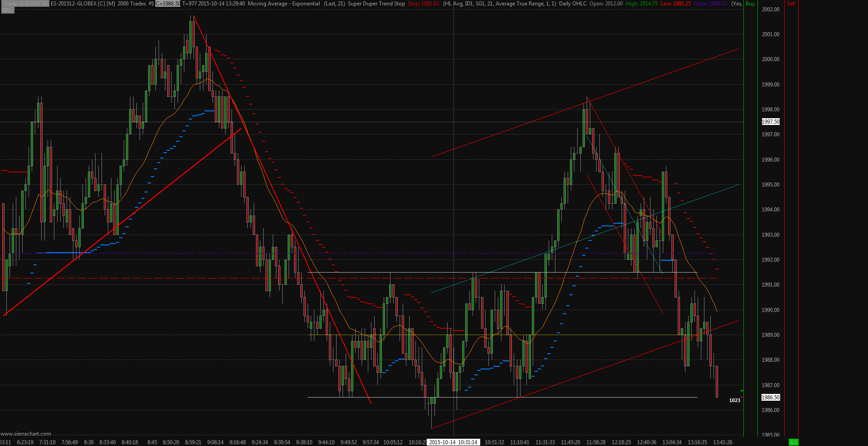Click the 2001.00 price scale label
Screen dimensions: 868x446
[x=771, y=34]
